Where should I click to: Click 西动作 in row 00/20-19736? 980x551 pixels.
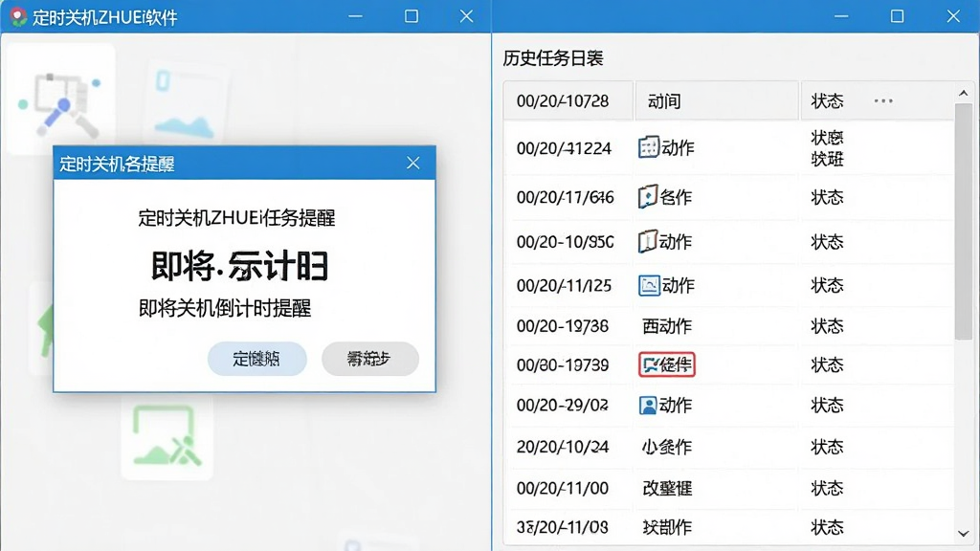[667, 326]
